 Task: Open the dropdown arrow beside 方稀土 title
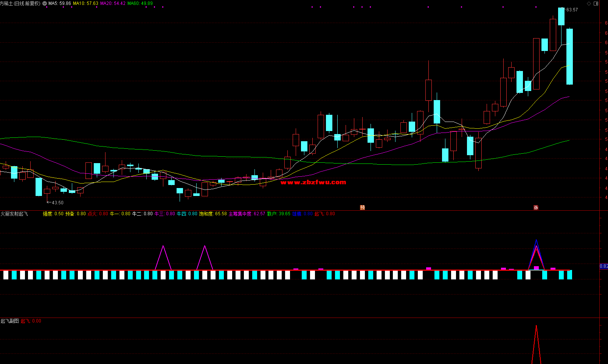tap(45, 3)
